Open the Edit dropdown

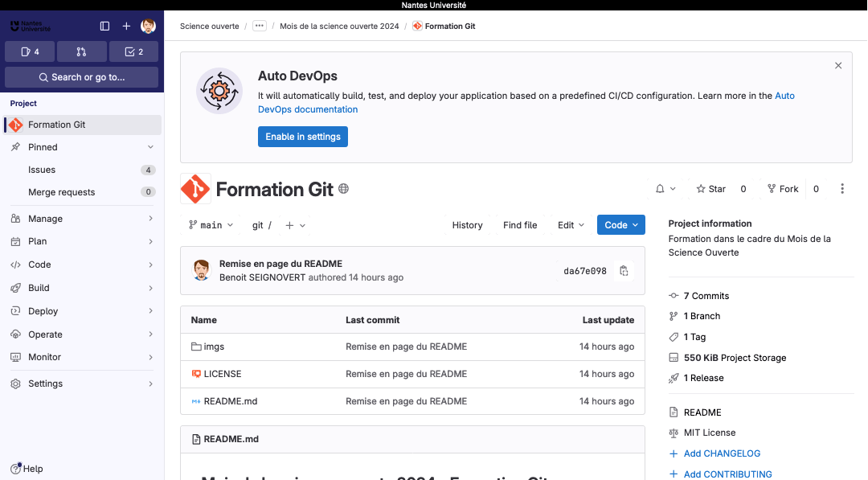[x=571, y=225]
